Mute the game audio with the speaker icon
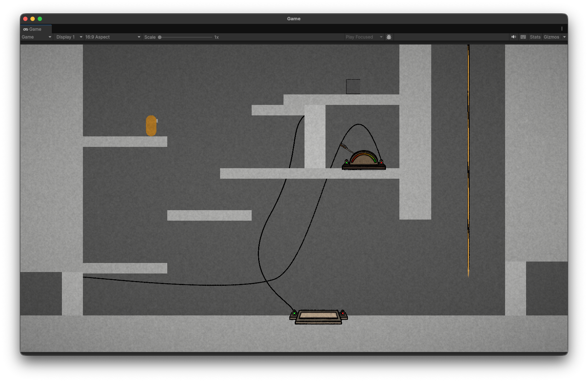Viewport: 588px width, 382px height. click(513, 37)
